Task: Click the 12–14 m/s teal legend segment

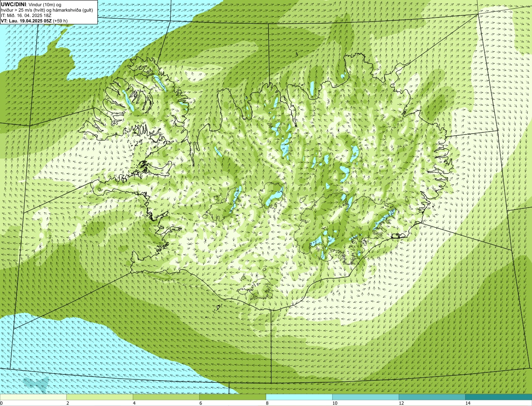Action: coord(432,397)
